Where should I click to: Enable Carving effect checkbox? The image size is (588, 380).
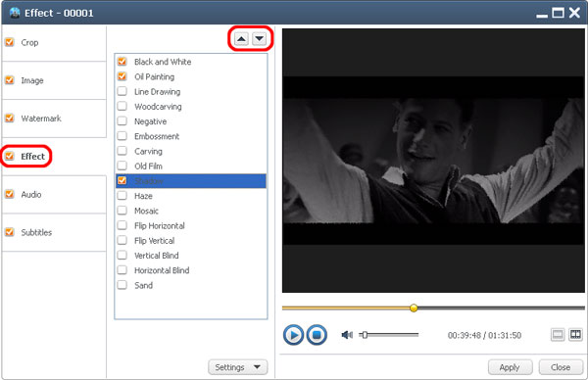click(122, 151)
